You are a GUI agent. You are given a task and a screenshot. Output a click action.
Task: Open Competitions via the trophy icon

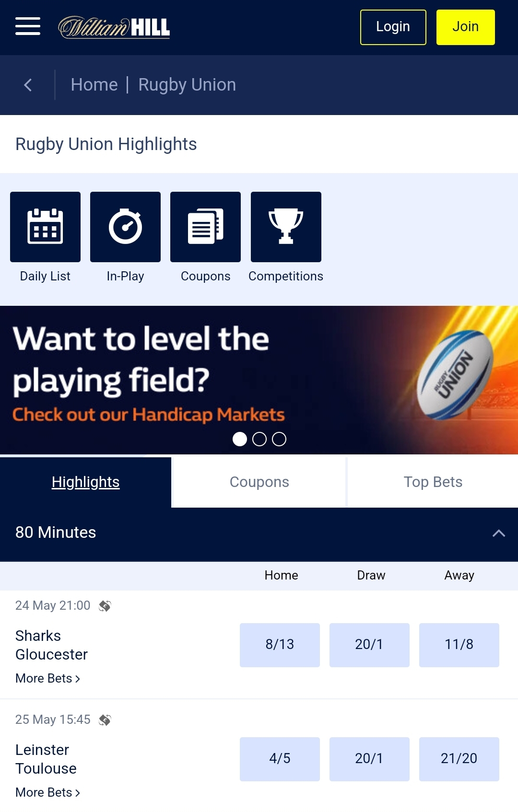point(285,226)
